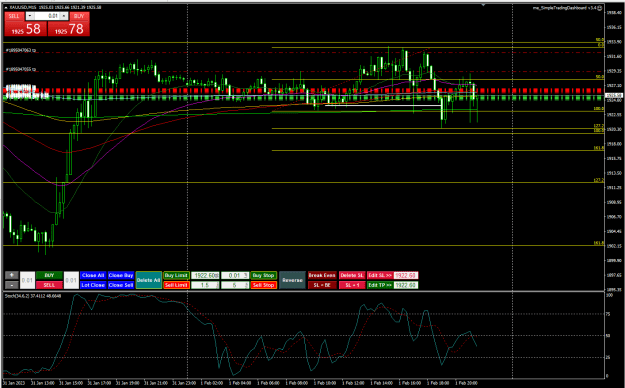Increase one-click lot size with right arrow
Image resolution: width=625 pixels, height=388 pixels.
(64, 16)
